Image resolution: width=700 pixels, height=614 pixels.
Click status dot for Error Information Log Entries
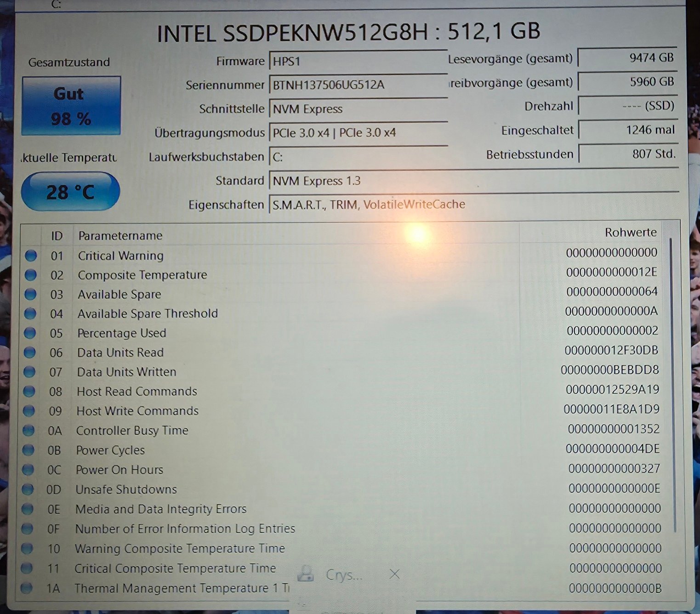click(27, 529)
